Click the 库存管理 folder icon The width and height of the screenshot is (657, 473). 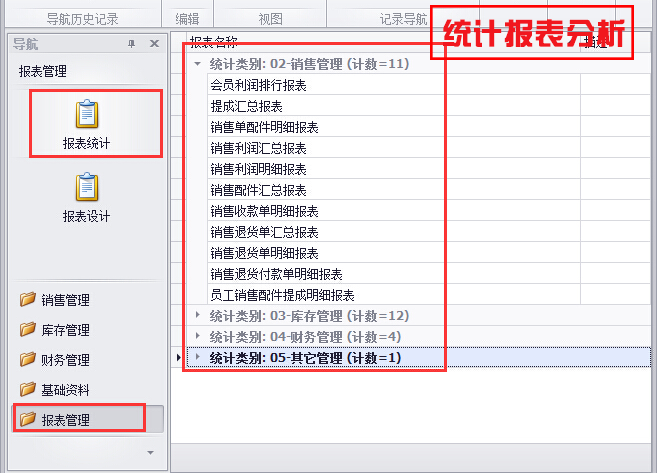click(x=27, y=330)
